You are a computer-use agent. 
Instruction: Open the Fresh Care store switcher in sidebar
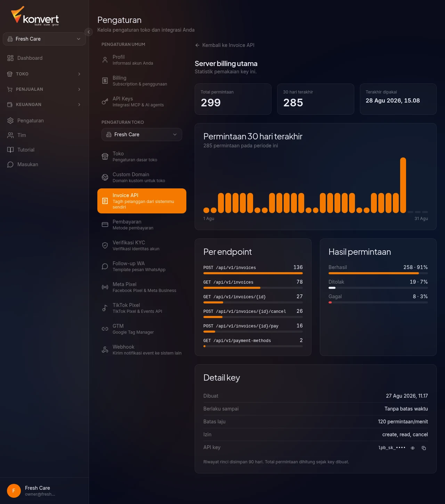(x=44, y=39)
